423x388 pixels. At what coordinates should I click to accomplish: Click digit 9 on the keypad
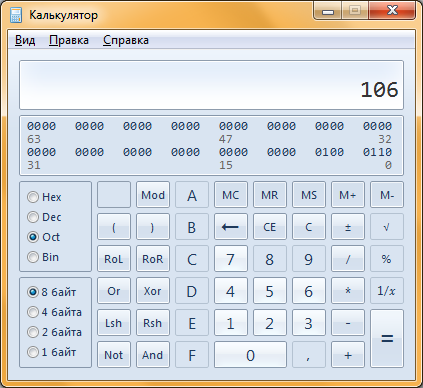point(309,259)
